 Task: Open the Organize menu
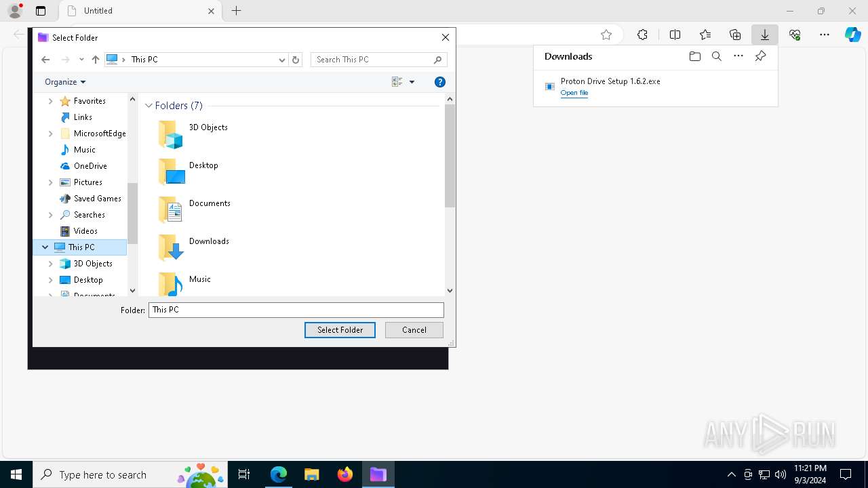tap(65, 82)
